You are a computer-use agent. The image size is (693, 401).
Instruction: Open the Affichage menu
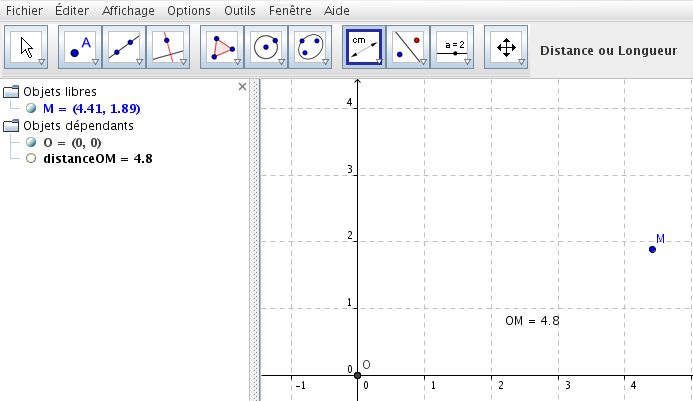(x=128, y=10)
